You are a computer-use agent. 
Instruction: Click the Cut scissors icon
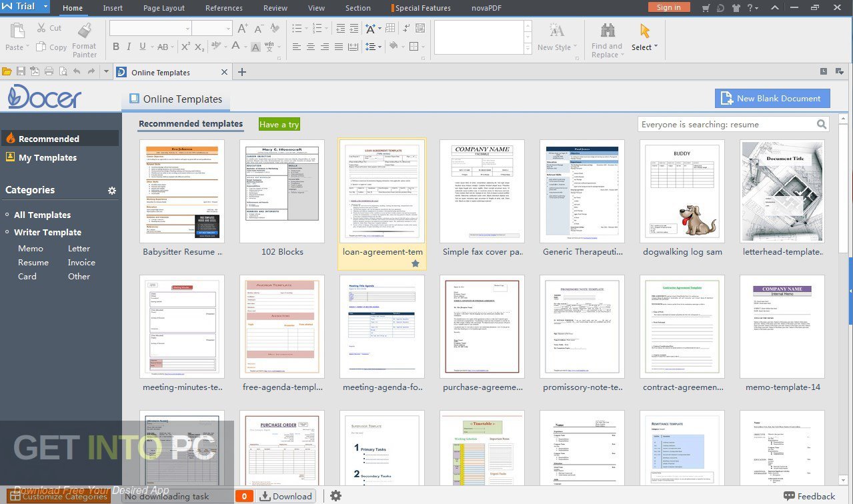(x=41, y=28)
